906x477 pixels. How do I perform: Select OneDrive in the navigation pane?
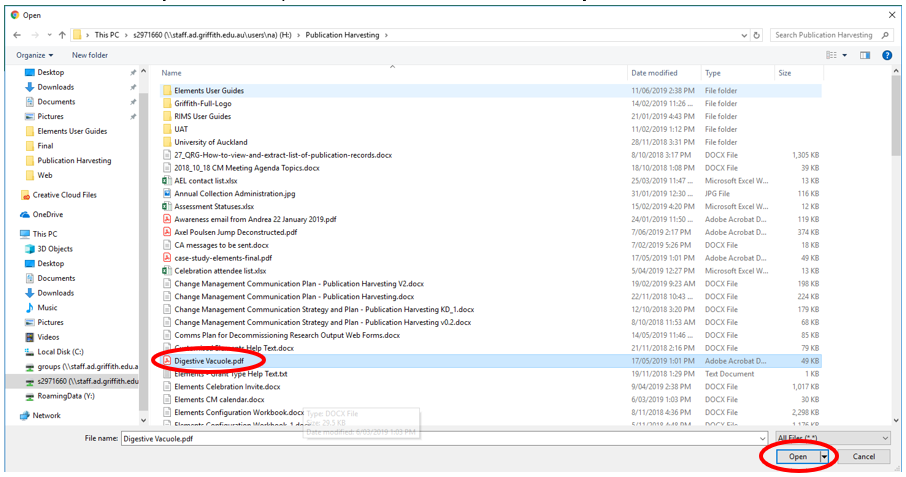click(47, 214)
